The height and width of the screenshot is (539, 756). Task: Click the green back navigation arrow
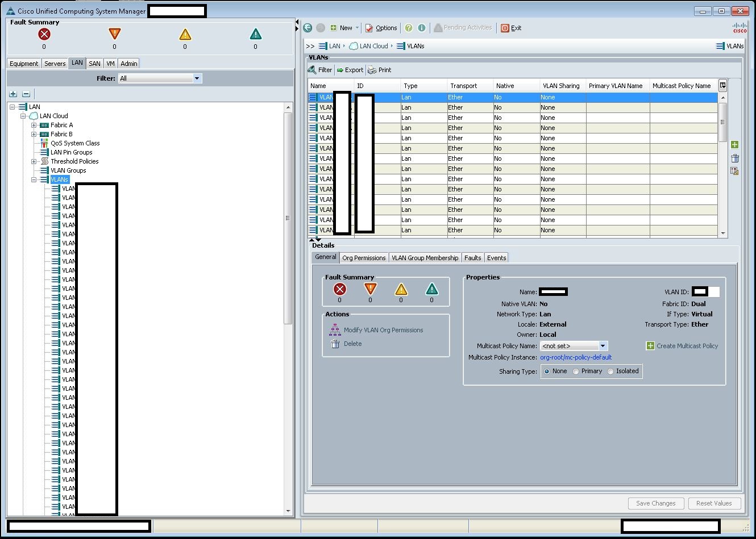308,28
